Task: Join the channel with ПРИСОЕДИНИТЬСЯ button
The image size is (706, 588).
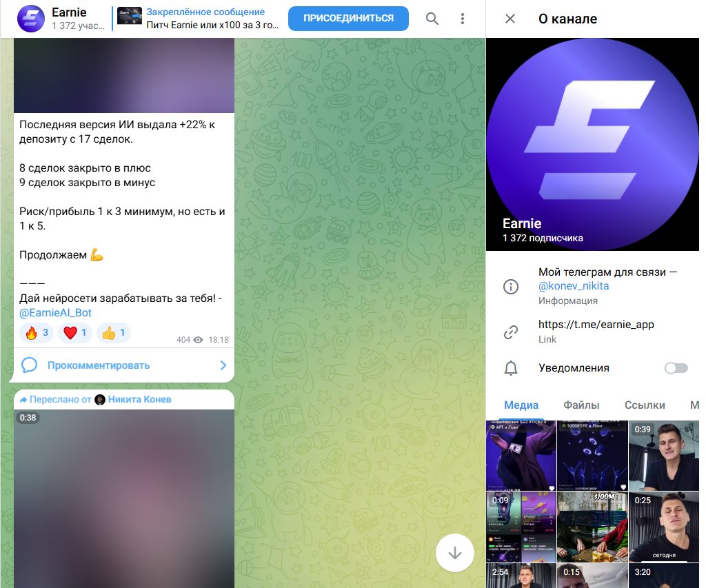Action: point(348,19)
